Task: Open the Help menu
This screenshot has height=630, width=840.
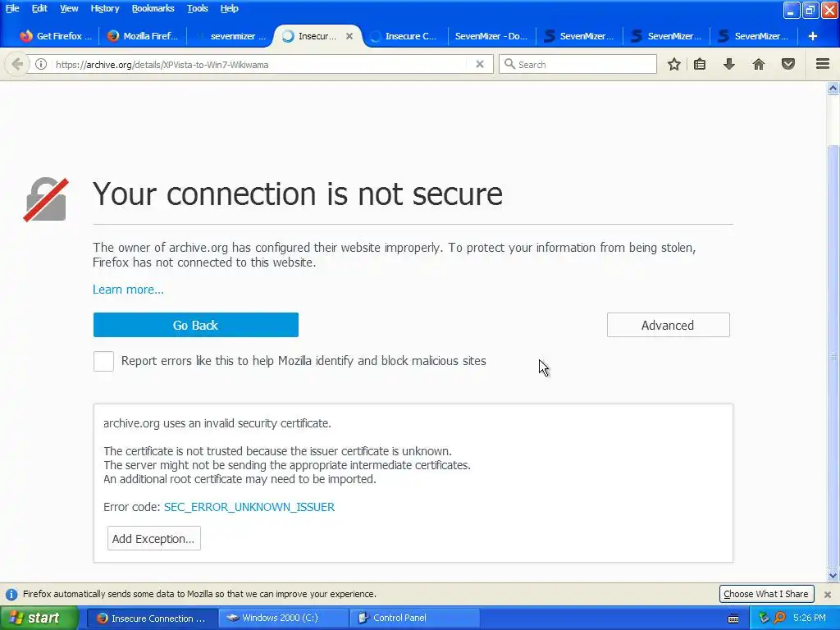Action: point(230,8)
